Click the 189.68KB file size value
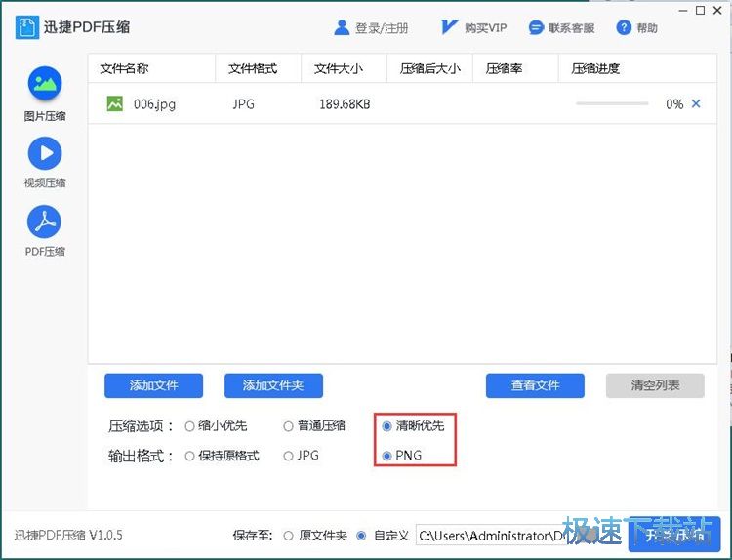The image size is (732, 560). point(345,104)
